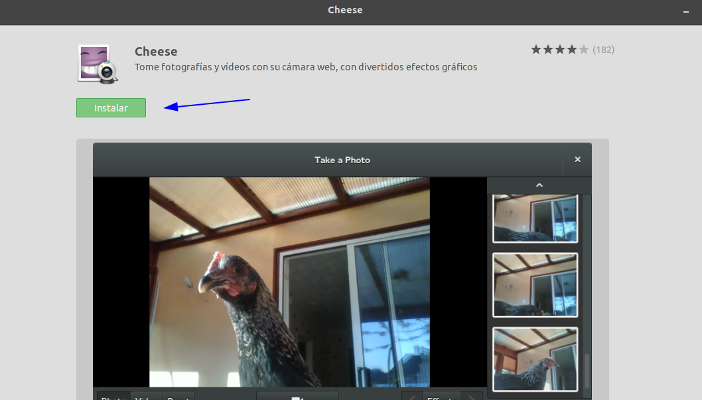The image size is (702, 400).
Task: Select the third thumbnail showing chicken head
Action: pos(535,359)
